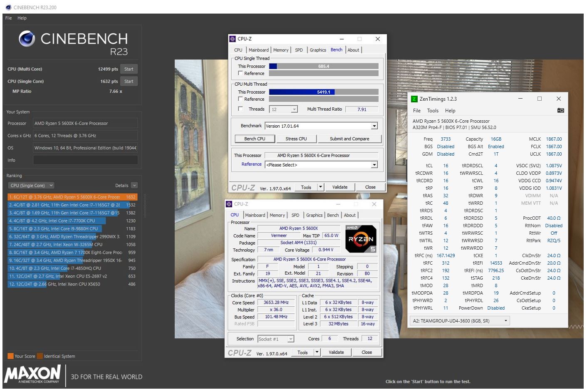Switch to Mainboard tab in CPU-Z Bench window
Screen dimensions: 587x392
coord(258,50)
